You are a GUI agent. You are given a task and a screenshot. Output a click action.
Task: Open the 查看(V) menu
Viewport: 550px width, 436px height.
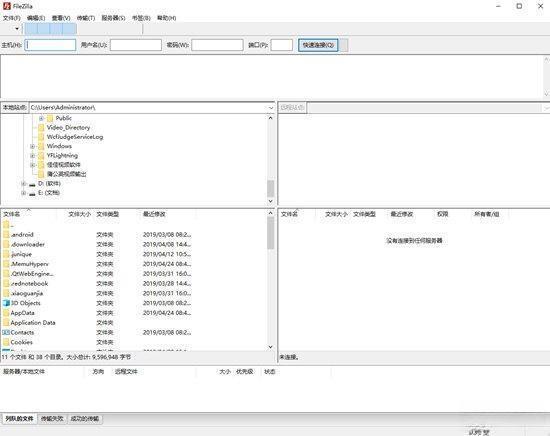pyautogui.click(x=61, y=18)
